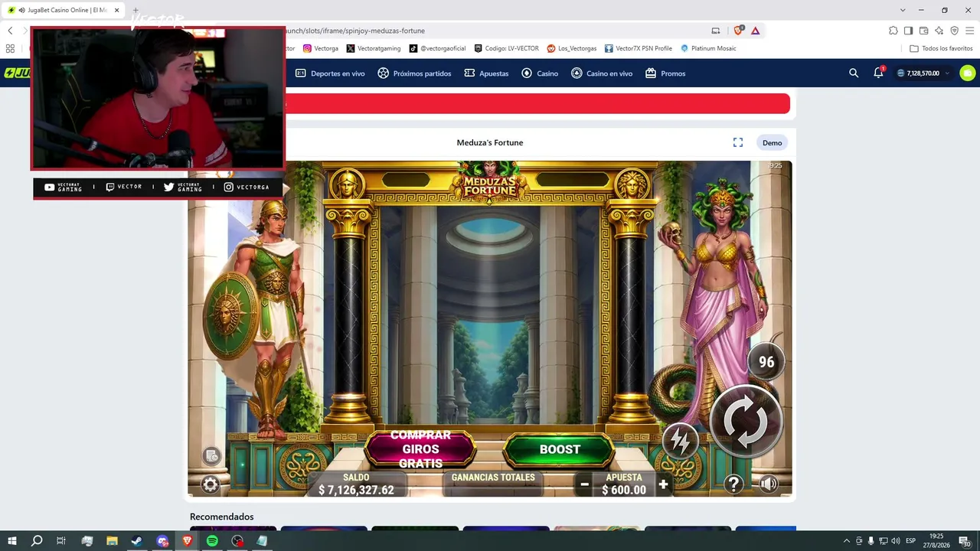This screenshot has width=980, height=551.
Task: Toggle the game to fullscreen mode
Action: coord(738,142)
